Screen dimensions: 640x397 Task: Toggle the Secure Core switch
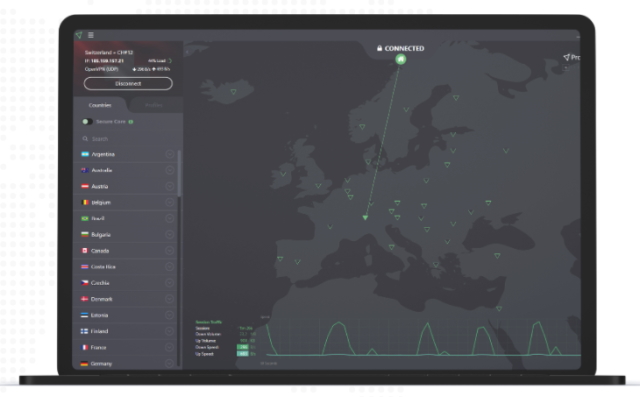[87, 122]
